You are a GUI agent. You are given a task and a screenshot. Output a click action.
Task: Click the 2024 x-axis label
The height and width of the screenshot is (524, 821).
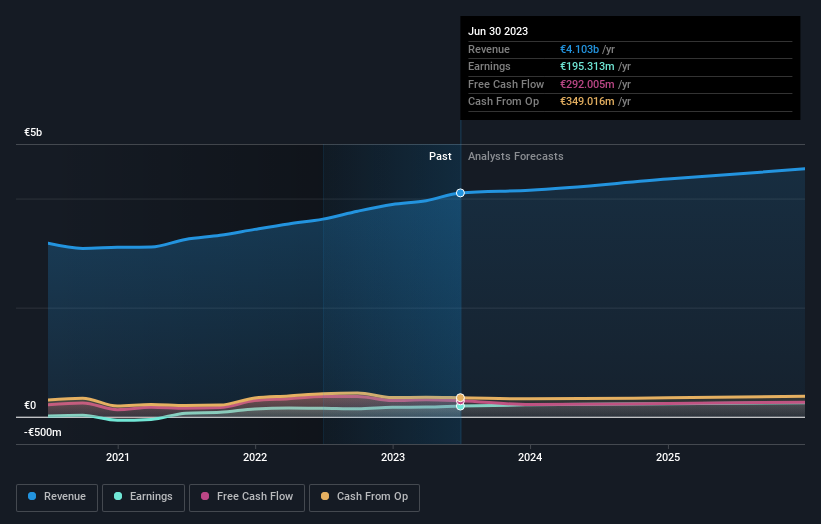tap(530, 457)
